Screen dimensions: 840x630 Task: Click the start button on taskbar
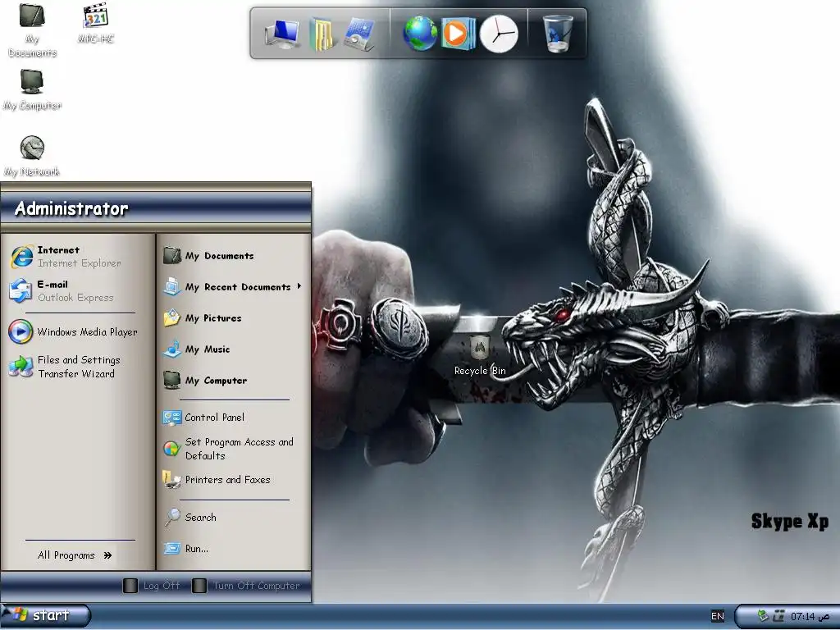(x=46, y=615)
